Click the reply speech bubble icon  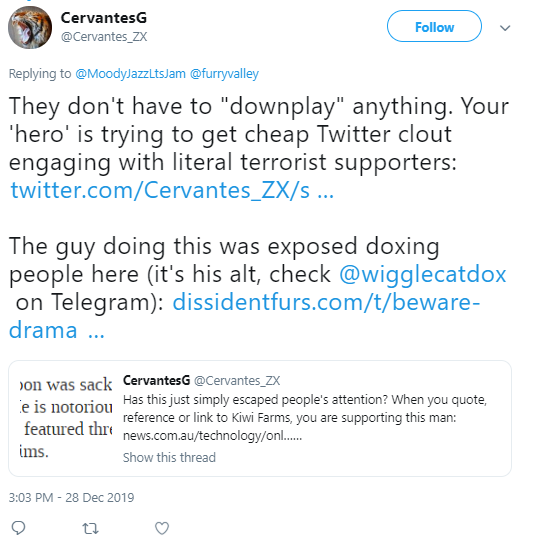pyautogui.click(x=18, y=528)
